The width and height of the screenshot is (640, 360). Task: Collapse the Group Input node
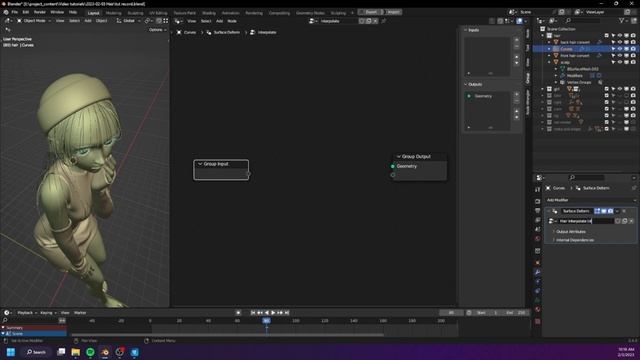tap(200, 164)
